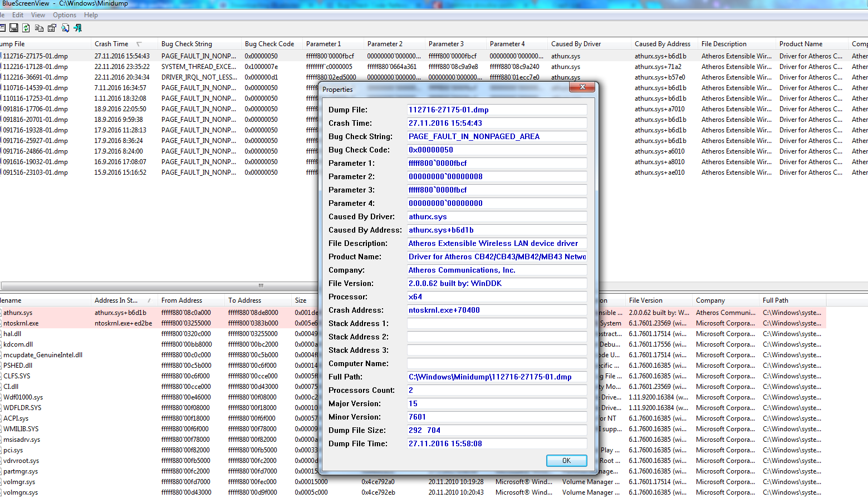
Task: Select partmgr.sys in the driver list
Action: (x=21, y=471)
